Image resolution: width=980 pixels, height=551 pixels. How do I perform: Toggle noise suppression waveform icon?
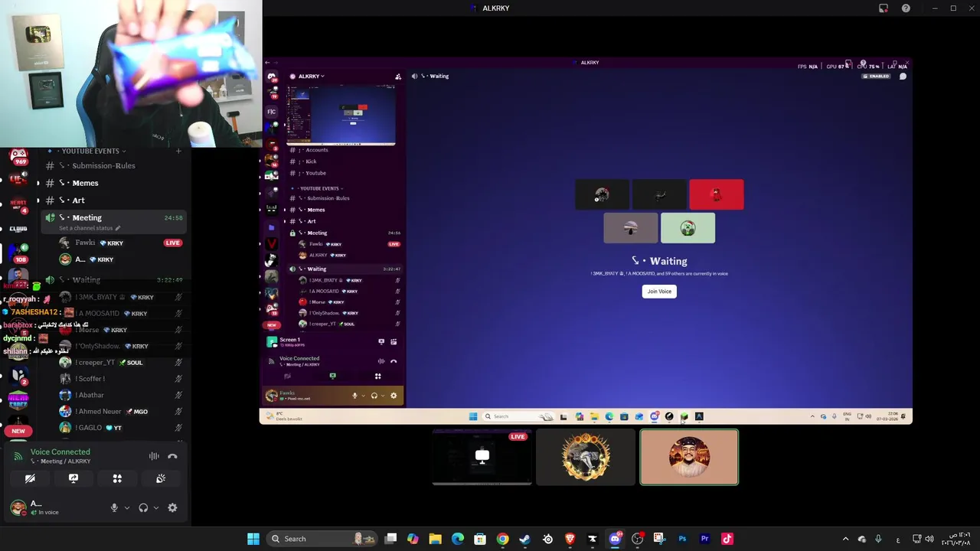click(154, 456)
